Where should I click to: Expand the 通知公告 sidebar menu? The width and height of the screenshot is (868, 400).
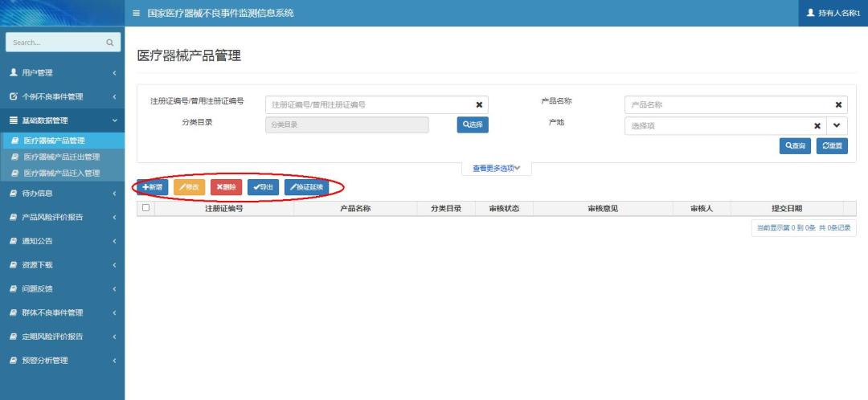point(63,241)
